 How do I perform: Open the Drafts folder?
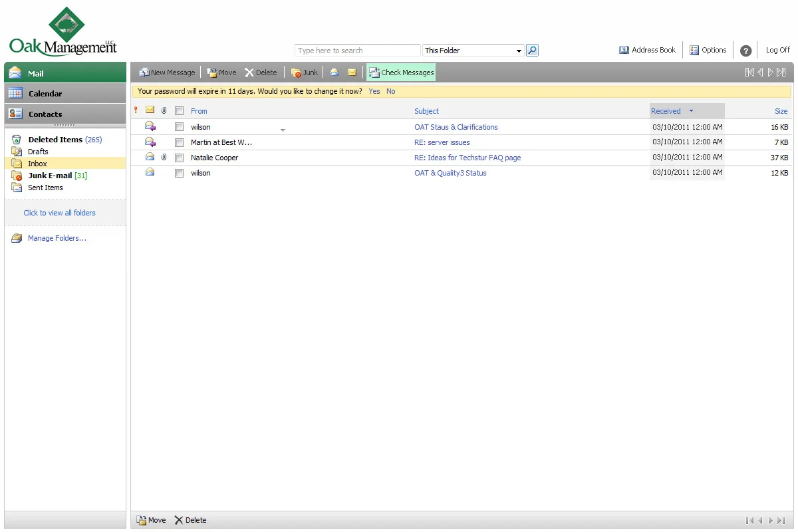pyautogui.click(x=38, y=152)
